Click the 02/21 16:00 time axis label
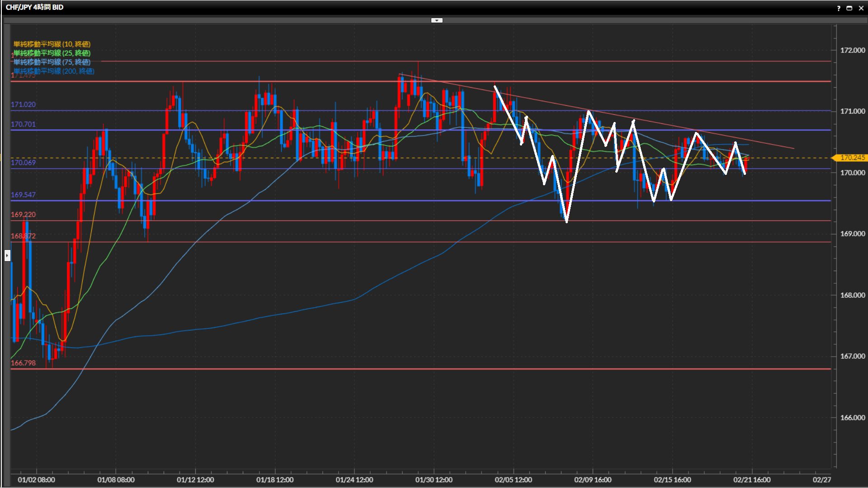Viewport: 868px width, 488px height. [x=752, y=480]
